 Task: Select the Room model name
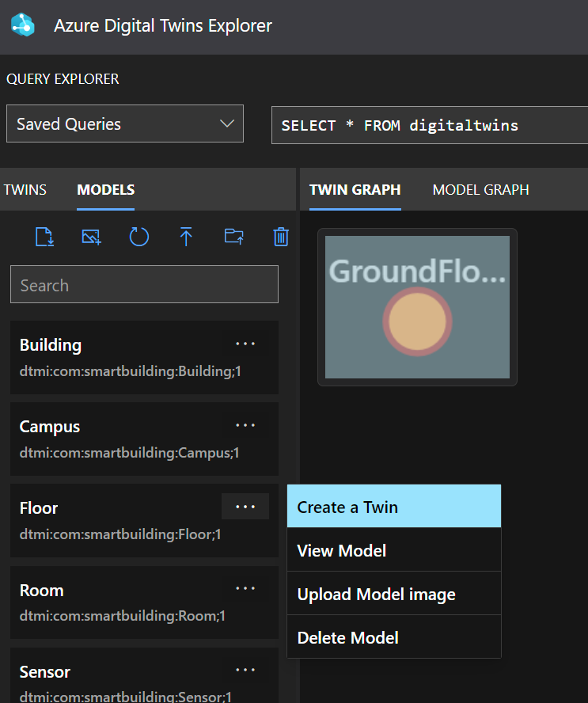point(42,591)
